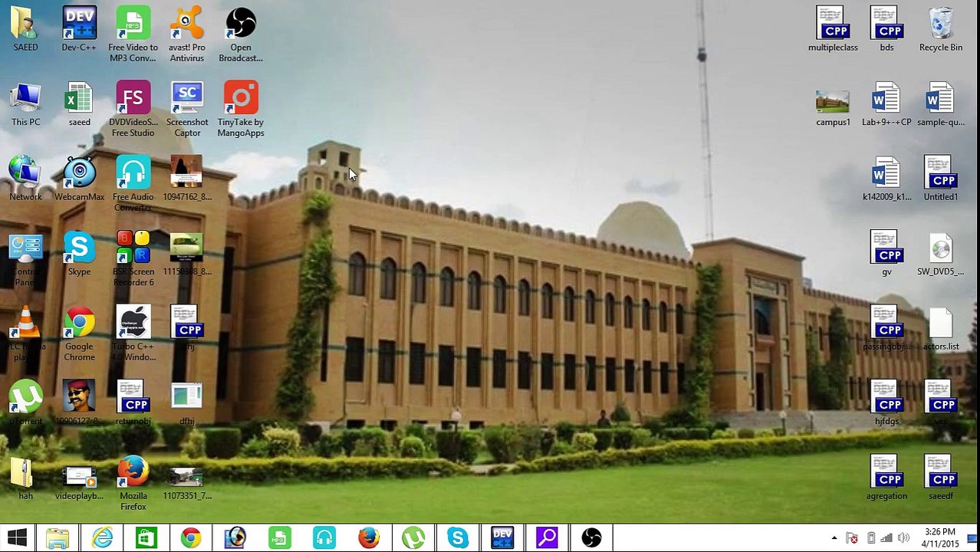Viewport: 980px width, 552px height.
Task: Launch the Turbo C++ shortcut
Action: (133, 333)
